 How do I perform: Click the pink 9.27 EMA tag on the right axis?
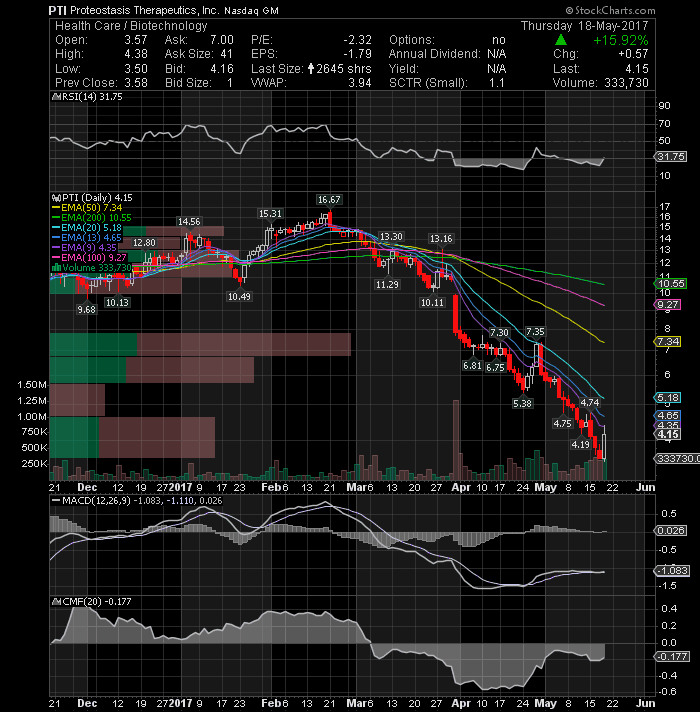click(667, 304)
